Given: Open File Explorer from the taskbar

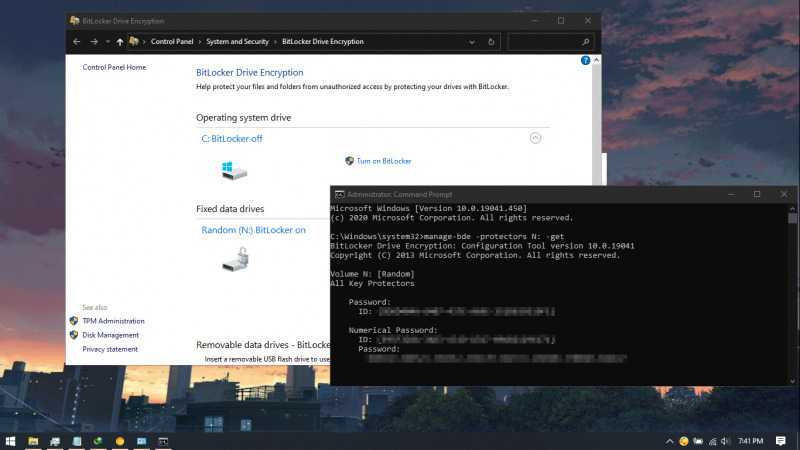Looking at the screenshot, I should click(33, 441).
